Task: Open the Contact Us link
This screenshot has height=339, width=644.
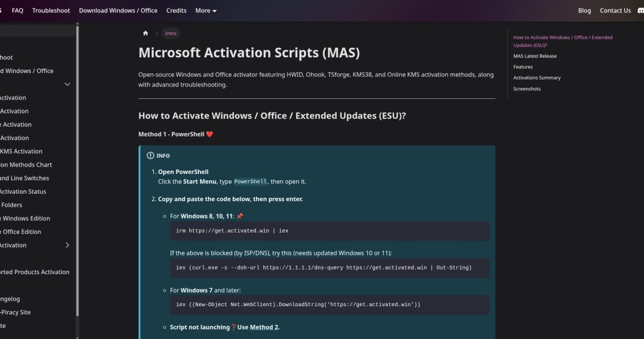Action: click(615, 11)
